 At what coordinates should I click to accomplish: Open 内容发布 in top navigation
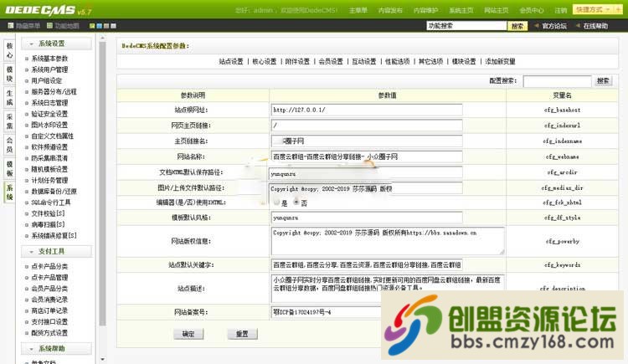coord(390,10)
